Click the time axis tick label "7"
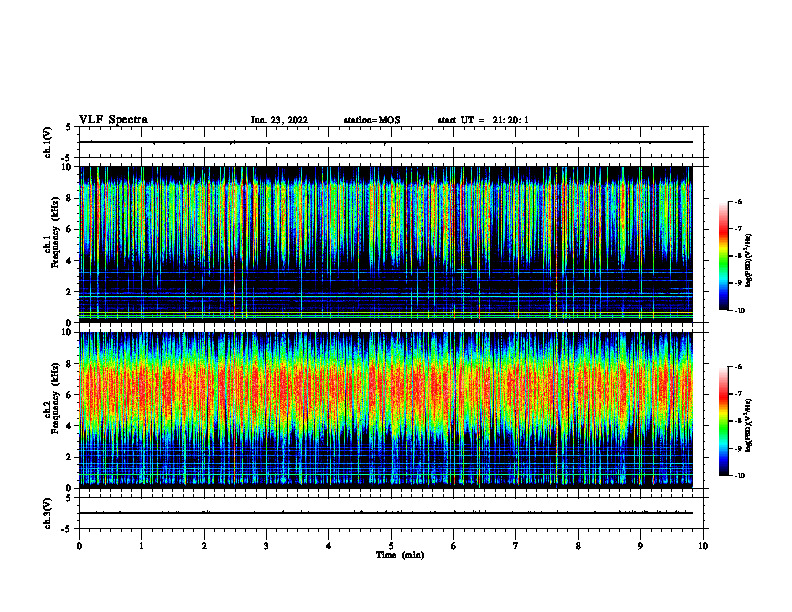 516,546
